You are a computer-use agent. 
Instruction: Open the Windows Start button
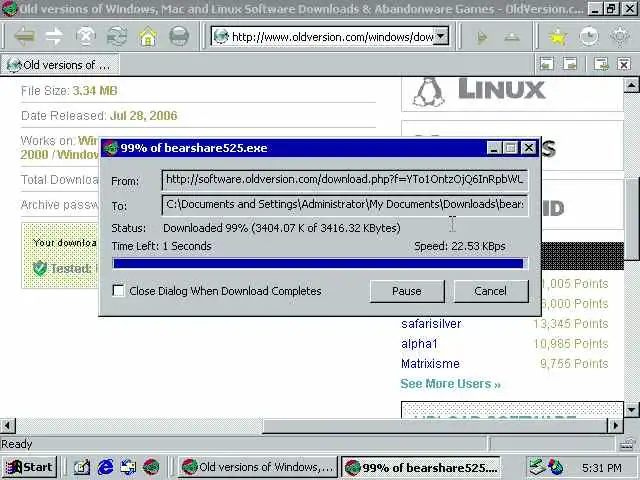(x=29, y=467)
